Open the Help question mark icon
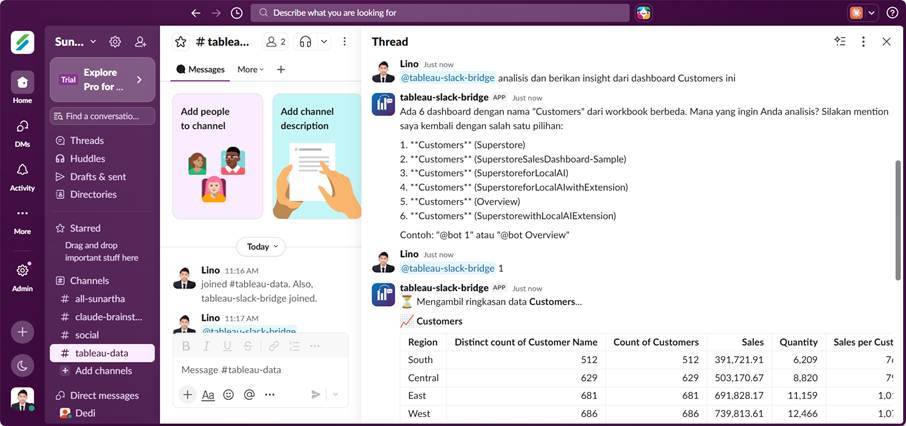This screenshot has height=426, width=906. tap(892, 13)
